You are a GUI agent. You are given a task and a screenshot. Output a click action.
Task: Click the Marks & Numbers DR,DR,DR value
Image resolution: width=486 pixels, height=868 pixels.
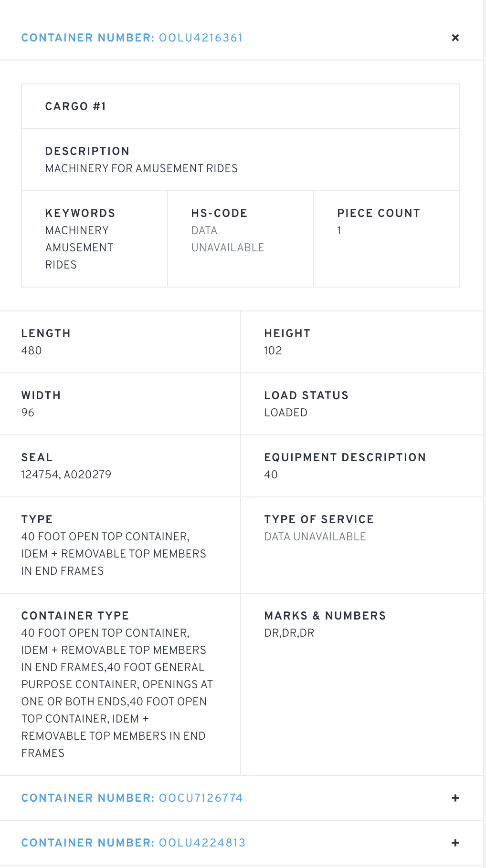click(289, 633)
